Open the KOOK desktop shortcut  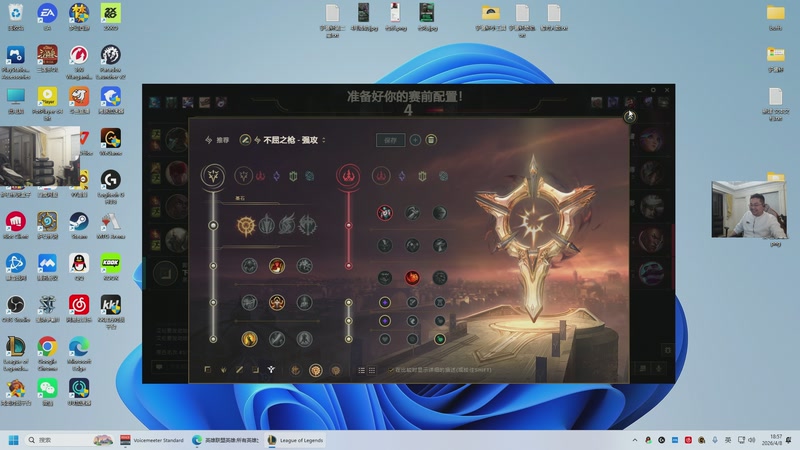pos(111,266)
